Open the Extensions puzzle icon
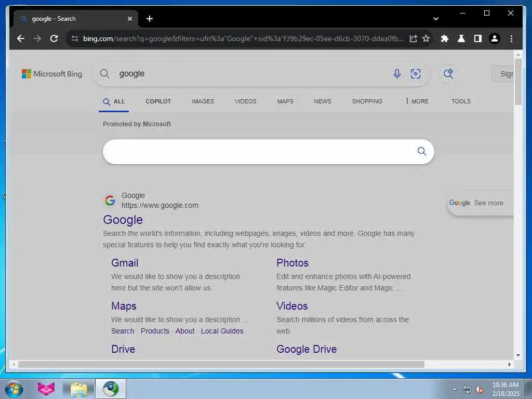 (x=445, y=38)
